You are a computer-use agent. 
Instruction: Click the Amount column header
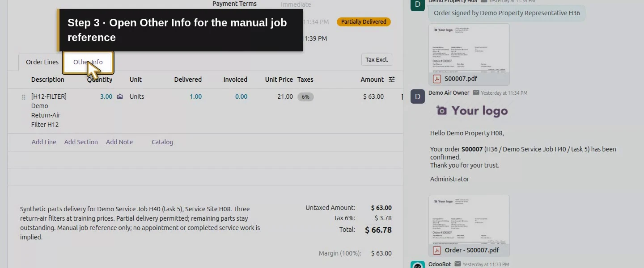pyautogui.click(x=372, y=80)
